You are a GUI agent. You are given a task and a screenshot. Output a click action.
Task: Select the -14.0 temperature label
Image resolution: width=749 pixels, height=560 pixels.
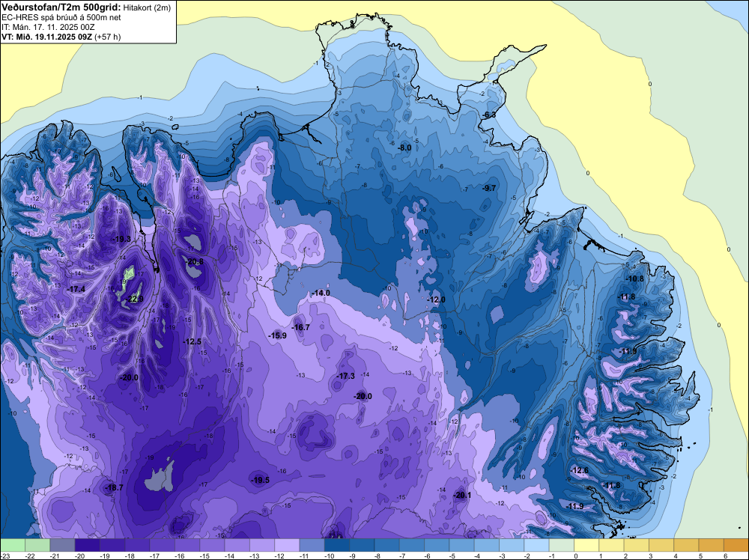[x=321, y=293]
